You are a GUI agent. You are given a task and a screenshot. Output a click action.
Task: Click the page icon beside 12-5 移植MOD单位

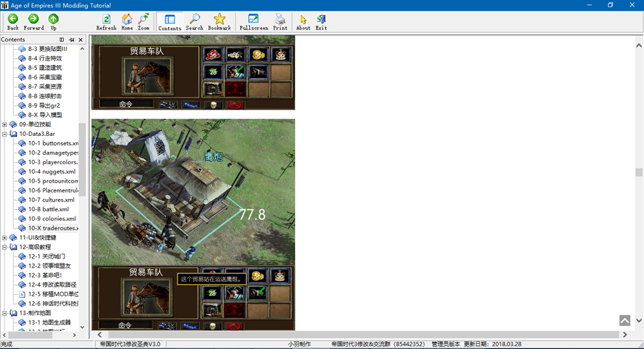point(22,294)
